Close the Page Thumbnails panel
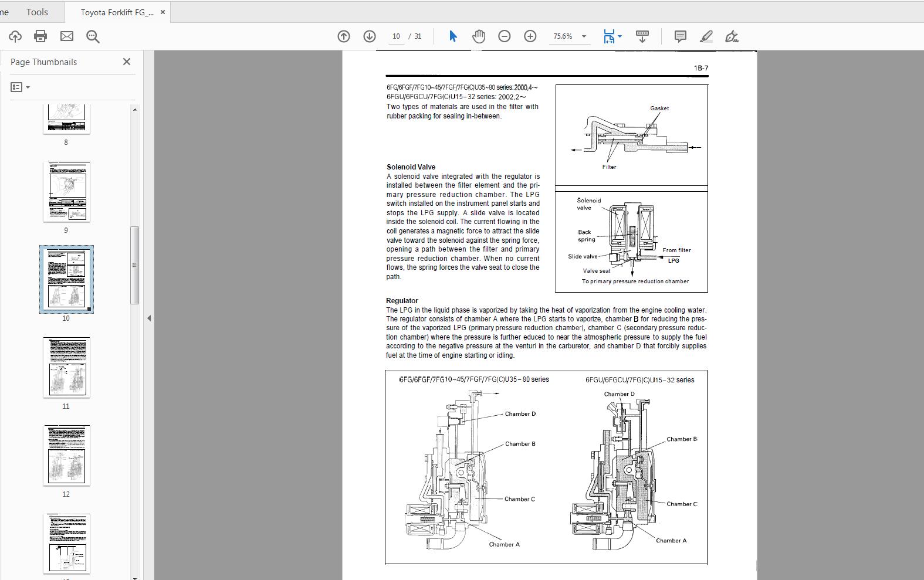Viewport: 924px width, 580px height. click(x=126, y=62)
